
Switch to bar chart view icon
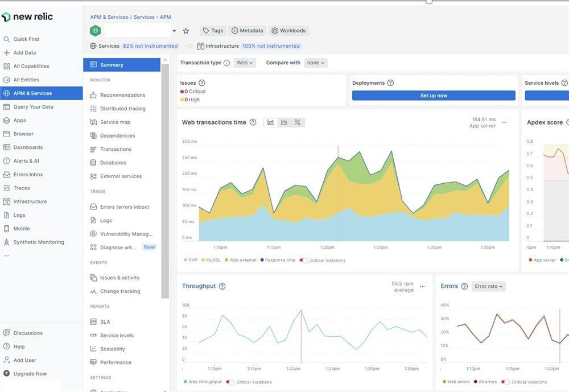click(284, 122)
